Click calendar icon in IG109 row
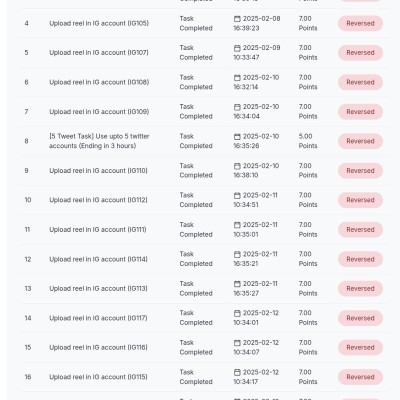This screenshot has height=400, width=400. pos(237,107)
